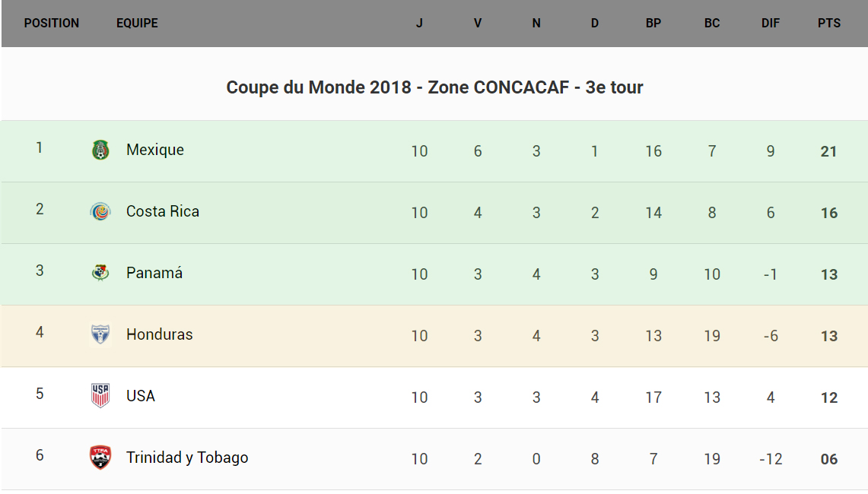Open the USA team name link
The height and width of the screenshot is (494, 868).
(x=141, y=396)
